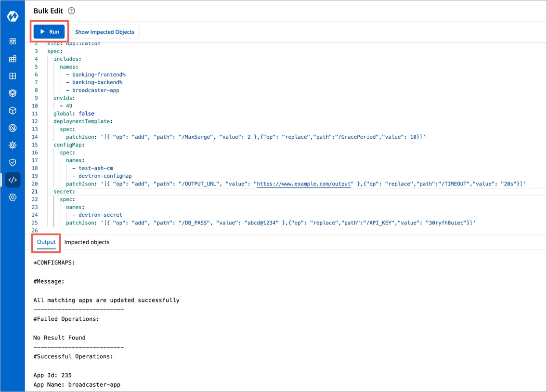Click the Devtron logo in the sidebar

[x=13, y=16]
